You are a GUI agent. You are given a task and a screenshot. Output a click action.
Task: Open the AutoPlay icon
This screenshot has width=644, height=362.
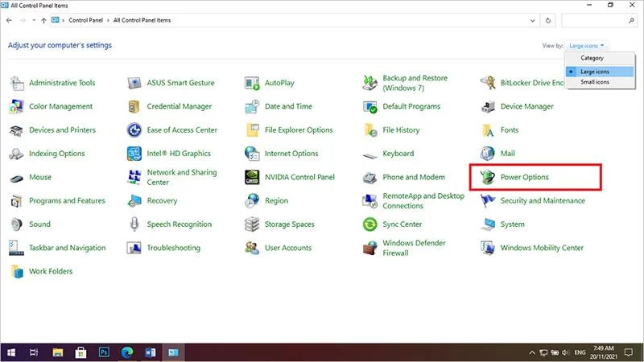click(252, 84)
